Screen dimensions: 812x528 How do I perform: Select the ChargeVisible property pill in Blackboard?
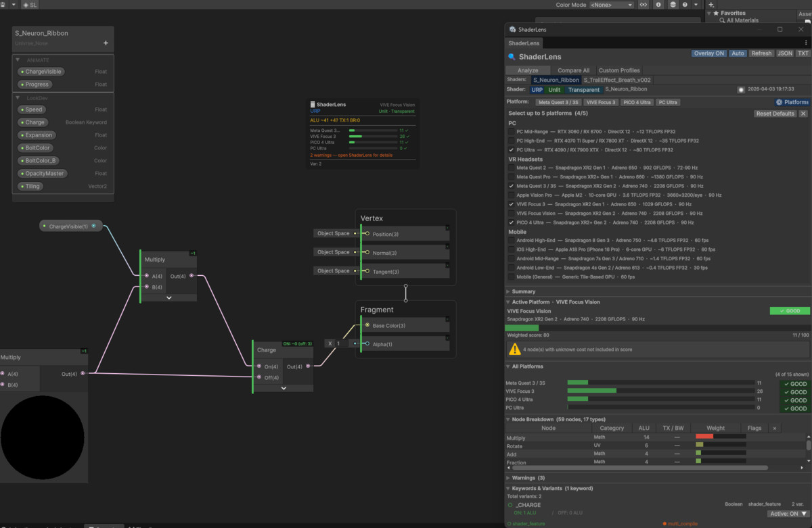41,72
